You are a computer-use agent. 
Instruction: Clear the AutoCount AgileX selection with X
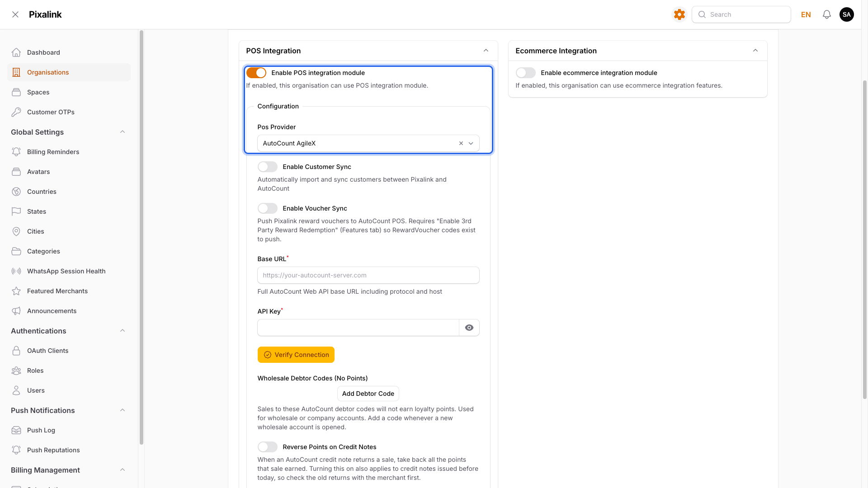tap(461, 143)
